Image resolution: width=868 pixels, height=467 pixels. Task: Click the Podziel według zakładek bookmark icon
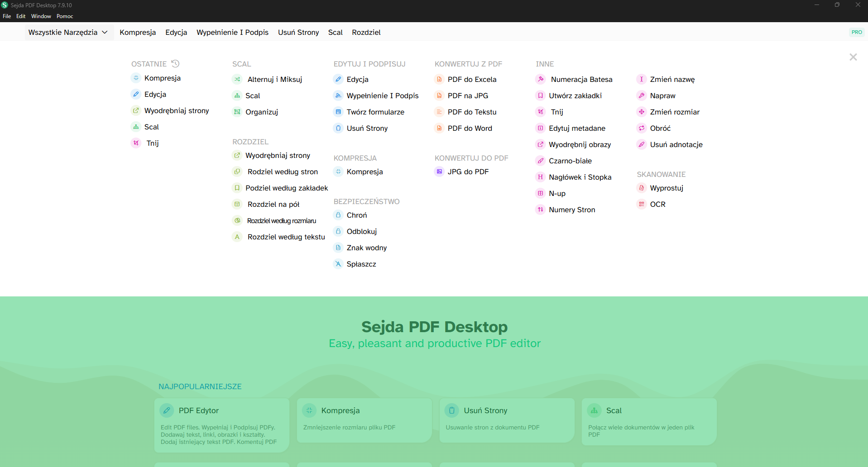(x=237, y=188)
